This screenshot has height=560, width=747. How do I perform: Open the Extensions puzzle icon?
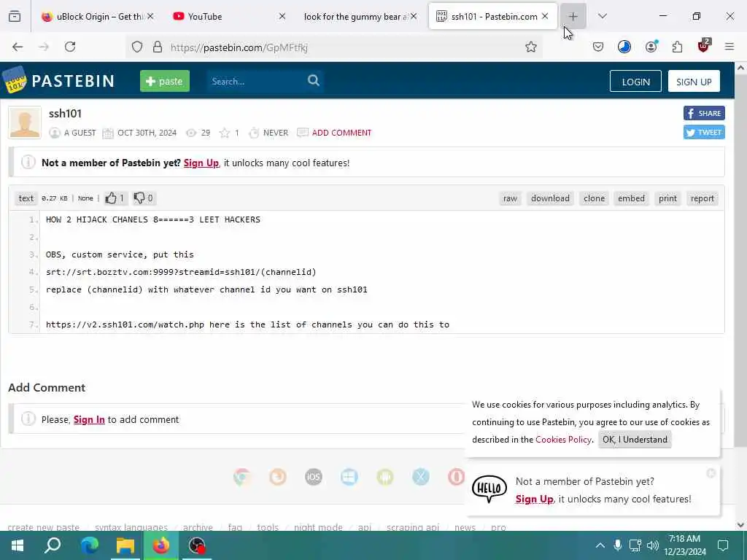[677, 47]
